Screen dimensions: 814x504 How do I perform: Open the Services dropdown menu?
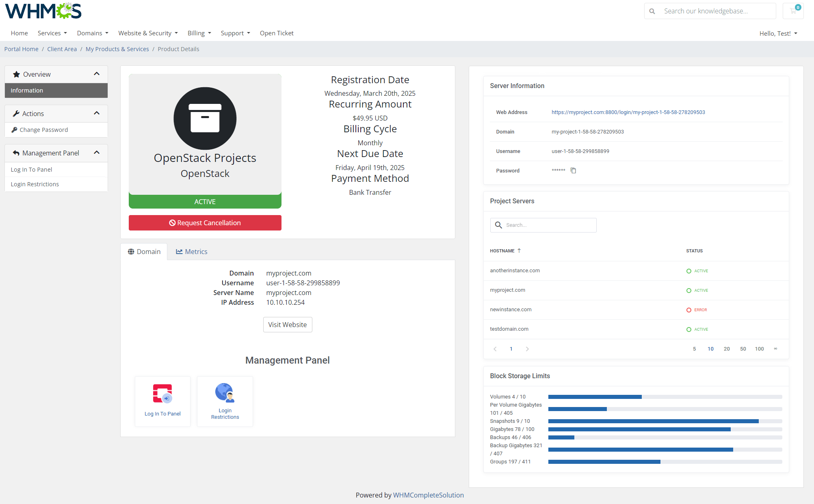[52, 33]
